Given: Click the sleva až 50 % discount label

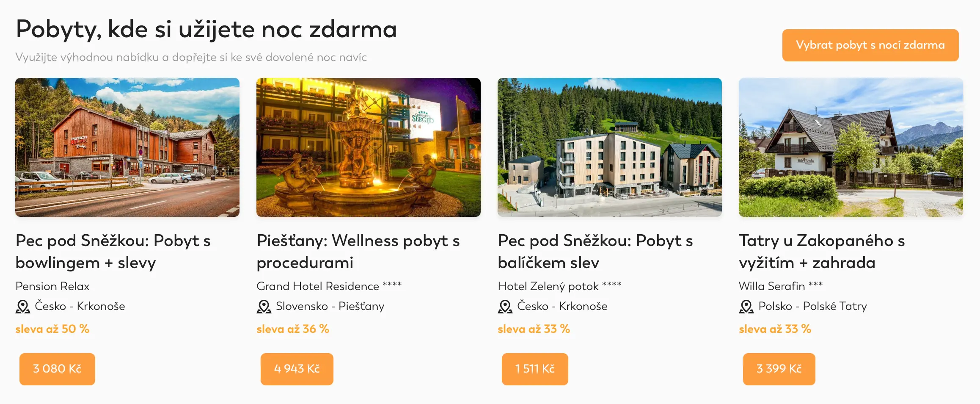Looking at the screenshot, I should click(52, 329).
